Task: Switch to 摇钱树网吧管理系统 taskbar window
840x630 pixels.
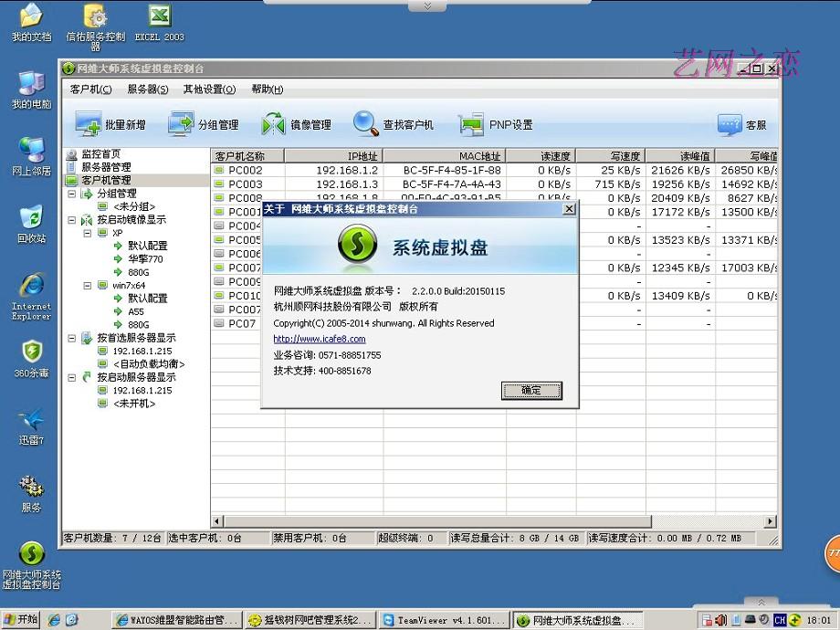Action: tap(310, 620)
